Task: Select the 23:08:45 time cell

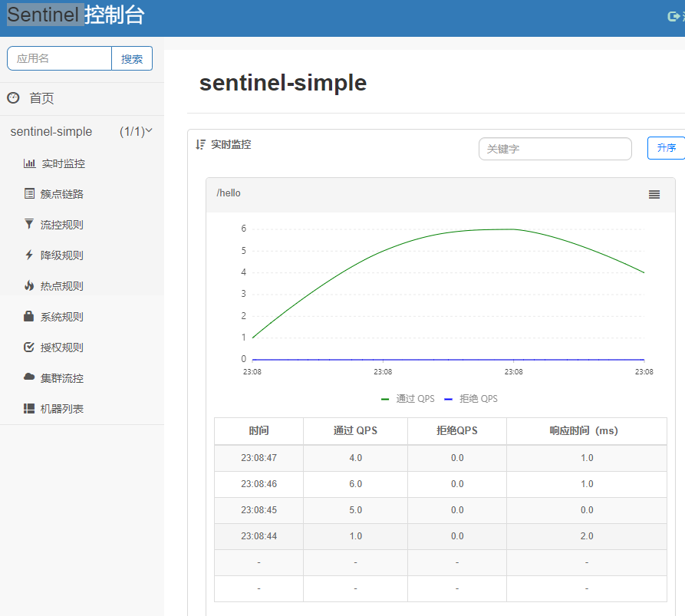Action: click(x=259, y=510)
